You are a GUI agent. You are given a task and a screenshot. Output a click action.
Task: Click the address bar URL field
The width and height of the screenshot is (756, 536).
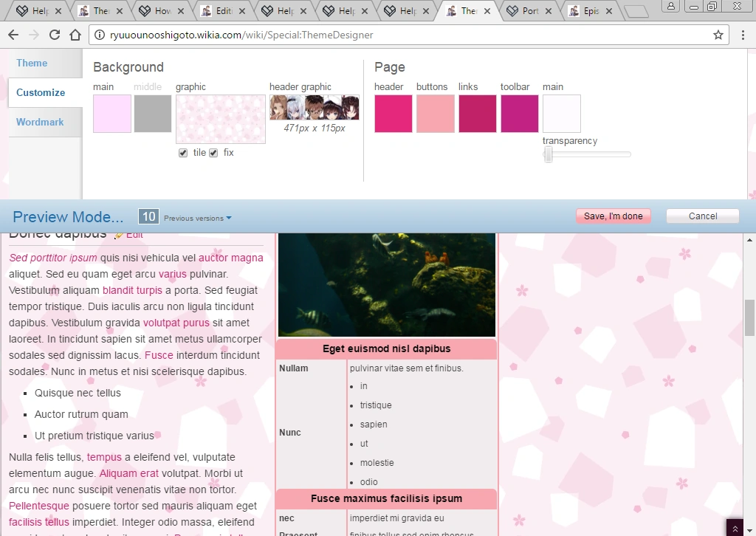pyautogui.click(x=406, y=35)
